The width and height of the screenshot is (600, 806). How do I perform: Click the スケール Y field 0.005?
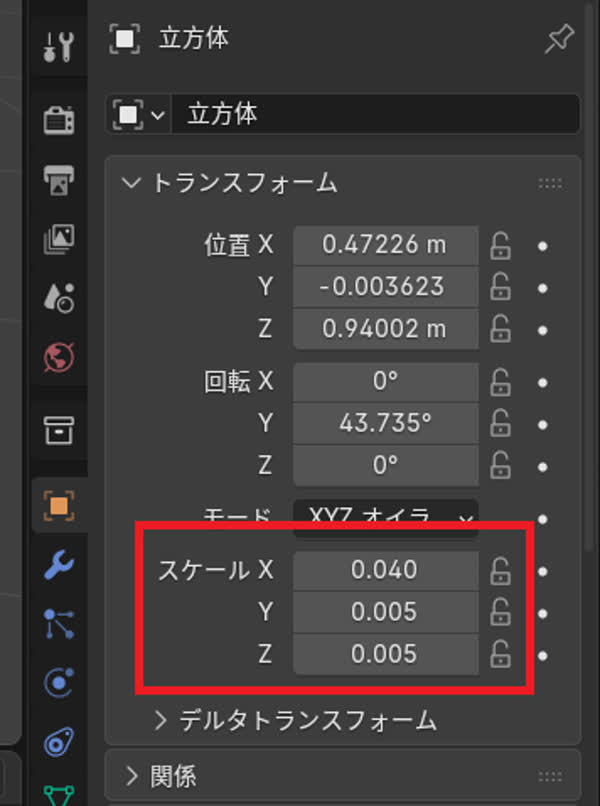386,612
